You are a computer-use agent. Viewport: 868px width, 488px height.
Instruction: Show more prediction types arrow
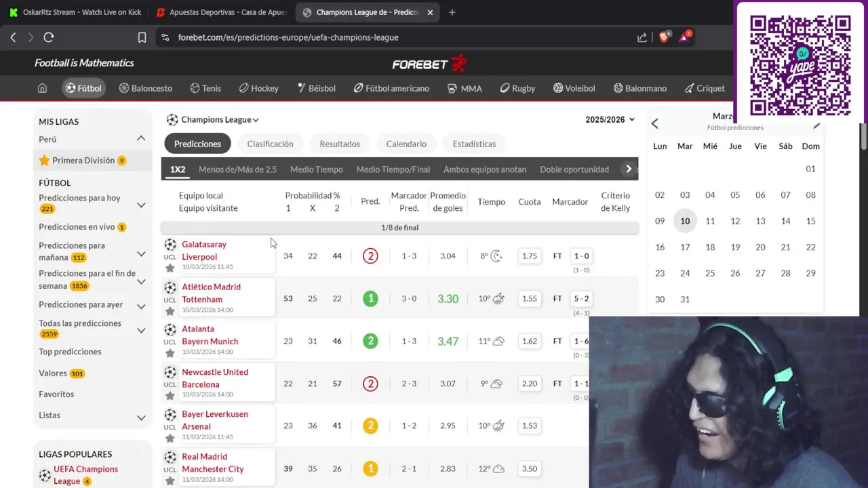pos(629,169)
